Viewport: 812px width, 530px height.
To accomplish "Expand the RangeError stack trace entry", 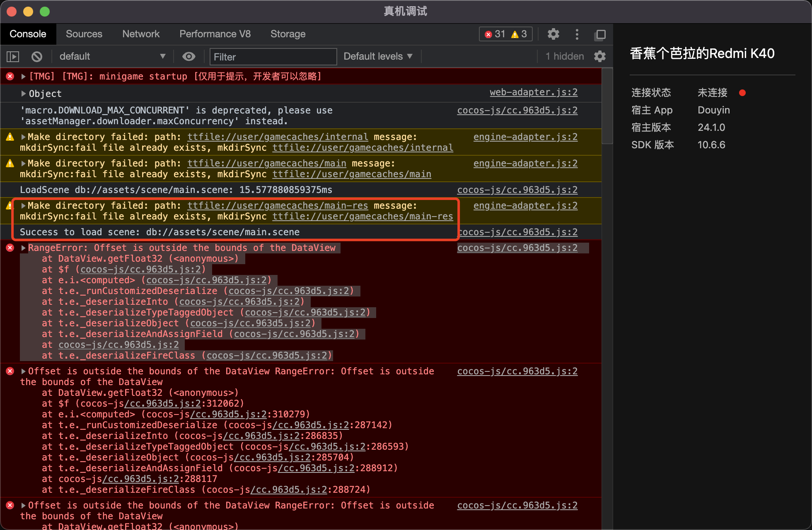I will tap(24, 248).
